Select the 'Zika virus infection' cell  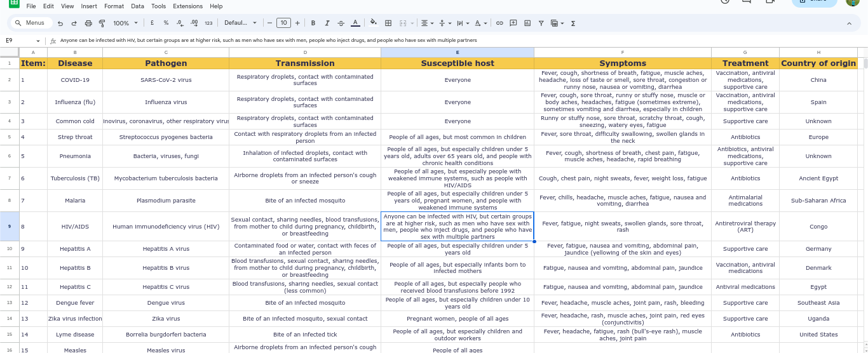pyautogui.click(x=75, y=319)
